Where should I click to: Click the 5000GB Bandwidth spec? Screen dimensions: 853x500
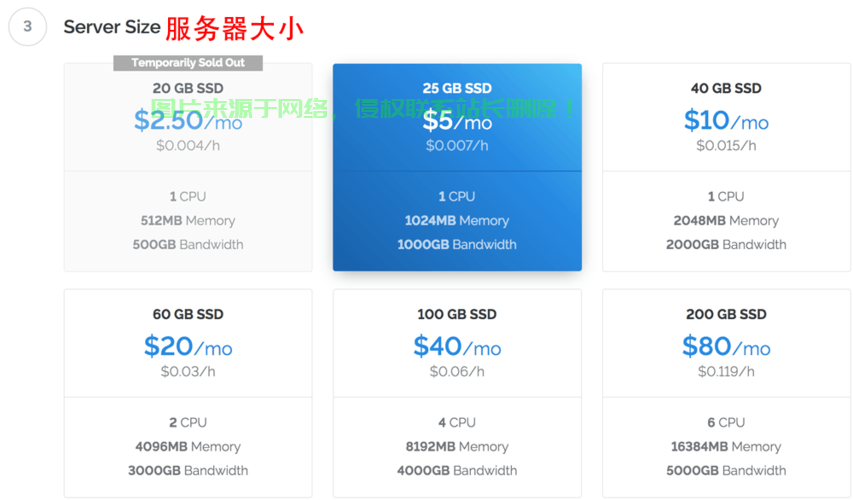click(x=726, y=470)
